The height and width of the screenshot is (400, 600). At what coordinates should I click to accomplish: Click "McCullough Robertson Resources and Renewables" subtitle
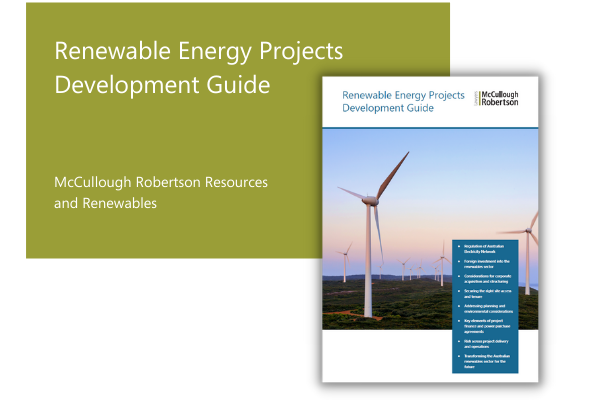point(162,193)
